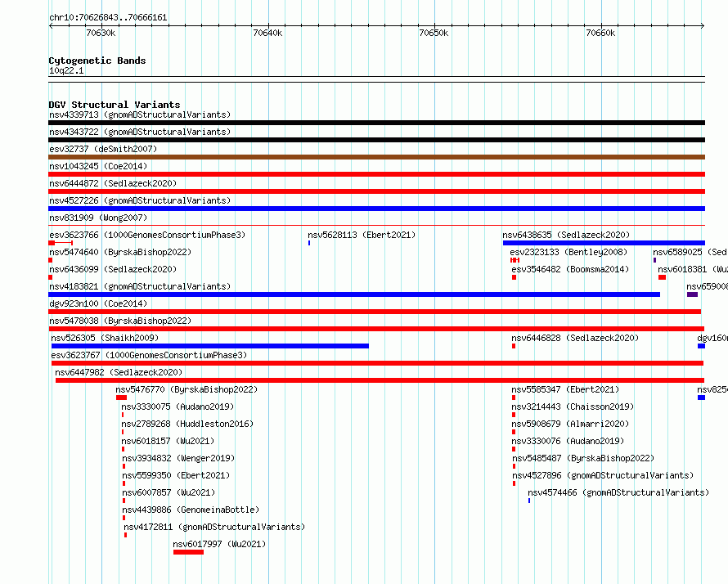The image size is (728, 584).
Task: Select nsv4183821 gnomADStructuralVariants label
Action: pos(140,286)
